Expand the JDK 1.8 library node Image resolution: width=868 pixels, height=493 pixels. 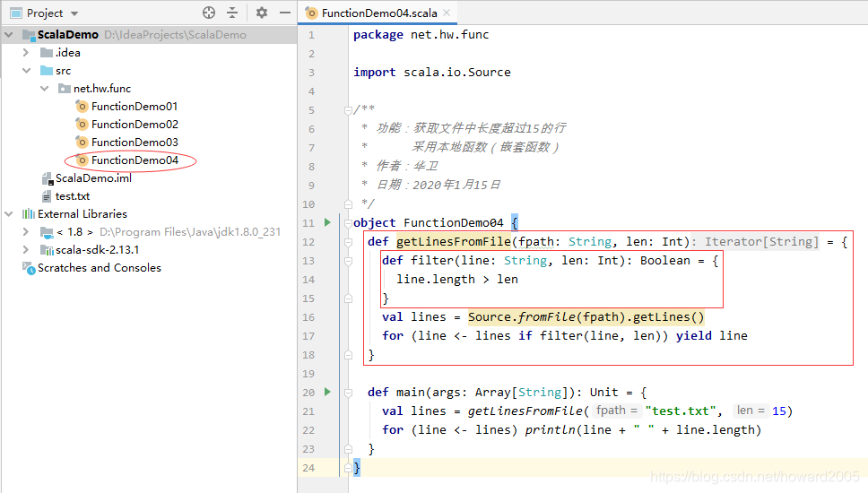point(26,232)
